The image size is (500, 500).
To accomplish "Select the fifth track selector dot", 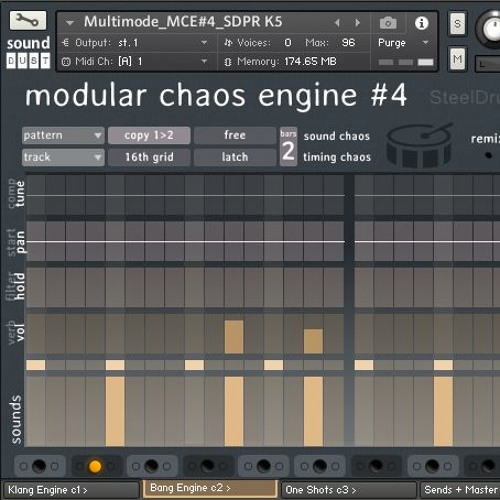I will 264,466.
